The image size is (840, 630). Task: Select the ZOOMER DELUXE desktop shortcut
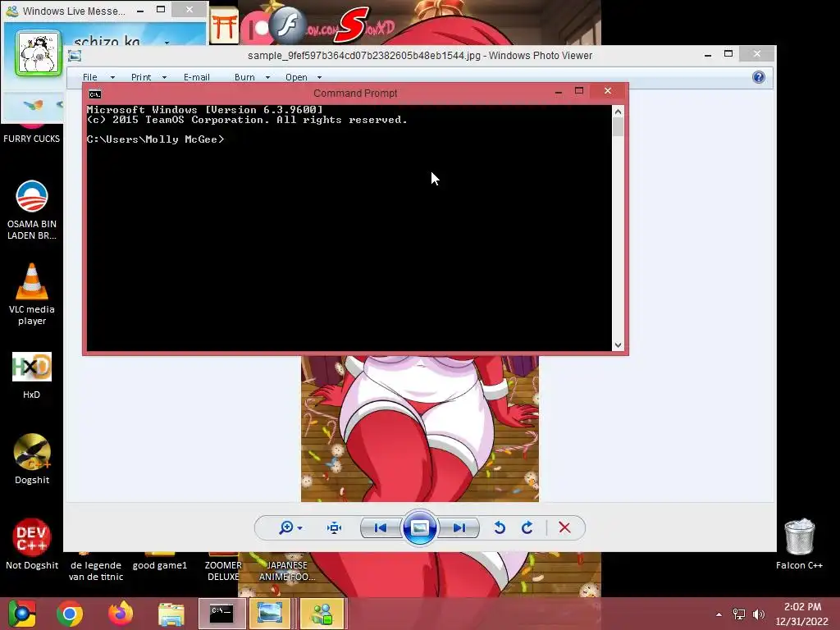pos(223,571)
